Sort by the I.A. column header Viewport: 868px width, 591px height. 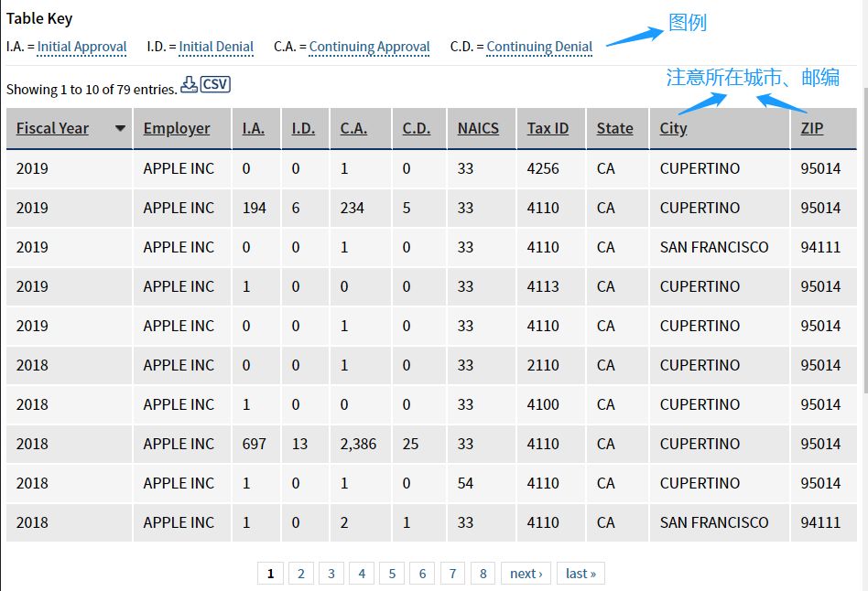pos(253,128)
